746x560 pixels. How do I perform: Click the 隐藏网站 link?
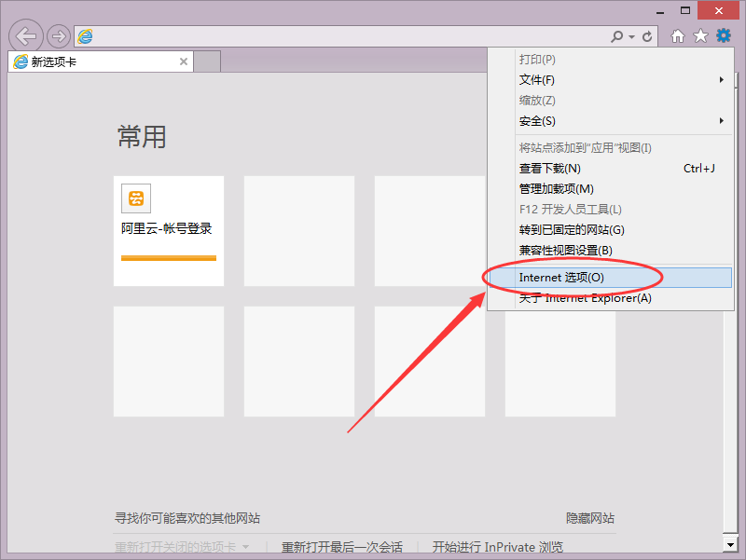pos(590,518)
